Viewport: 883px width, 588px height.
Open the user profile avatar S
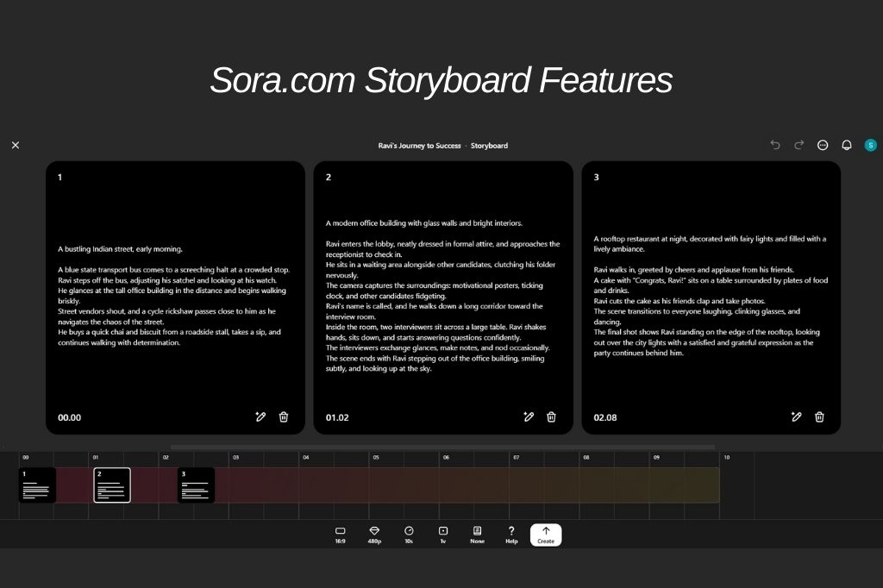(x=870, y=146)
